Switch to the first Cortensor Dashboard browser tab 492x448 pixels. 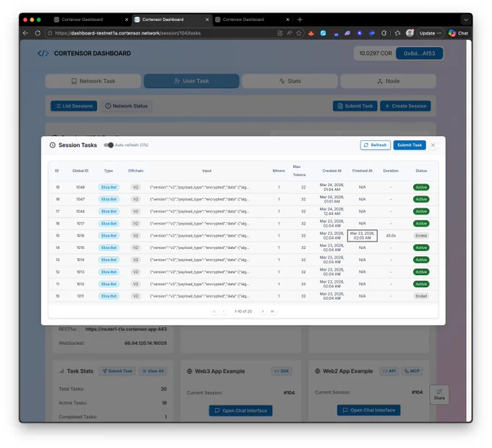pos(90,20)
